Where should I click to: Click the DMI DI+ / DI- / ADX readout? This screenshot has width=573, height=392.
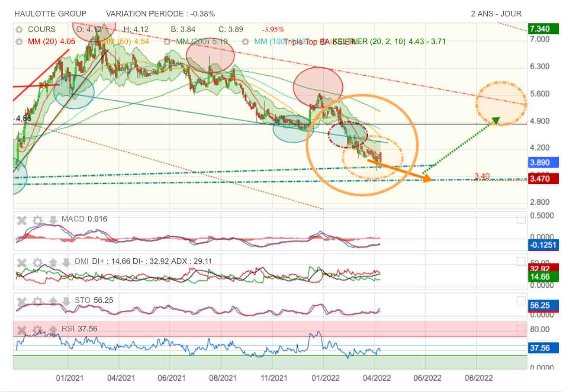click(143, 261)
